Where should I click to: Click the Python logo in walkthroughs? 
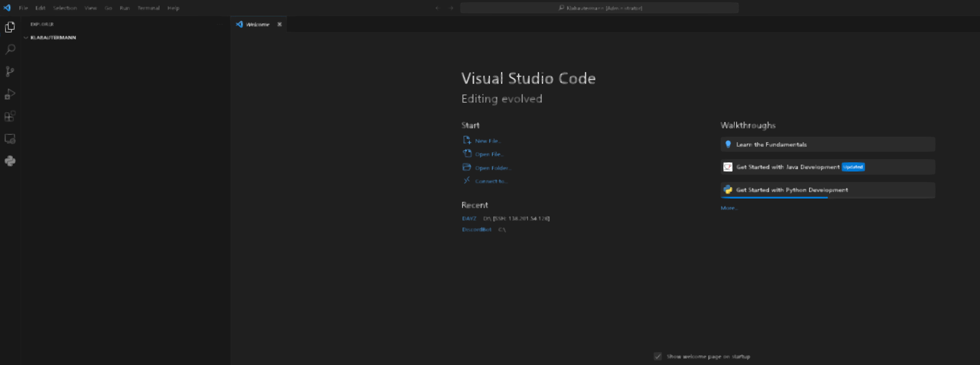tap(728, 189)
